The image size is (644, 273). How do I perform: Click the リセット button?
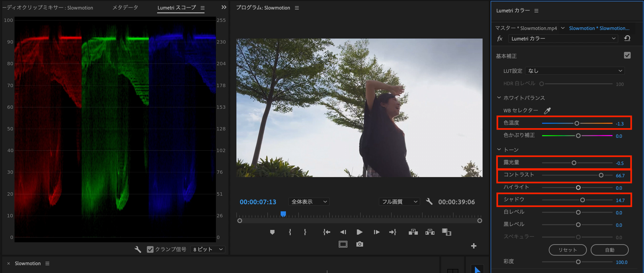click(568, 250)
